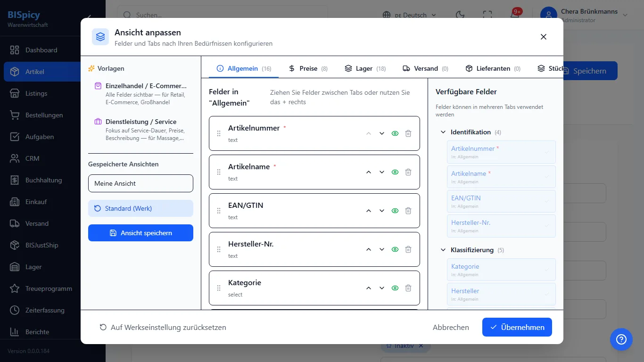Toggle dark mode moon icon
This screenshot has width=644, height=362.
pyautogui.click(x=460, y=15)
